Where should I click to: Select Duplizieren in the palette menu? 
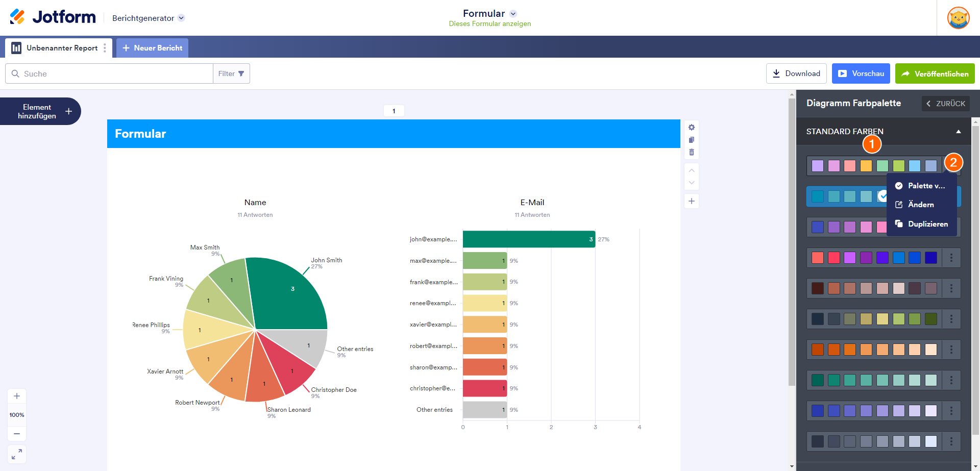pos(927,224)
